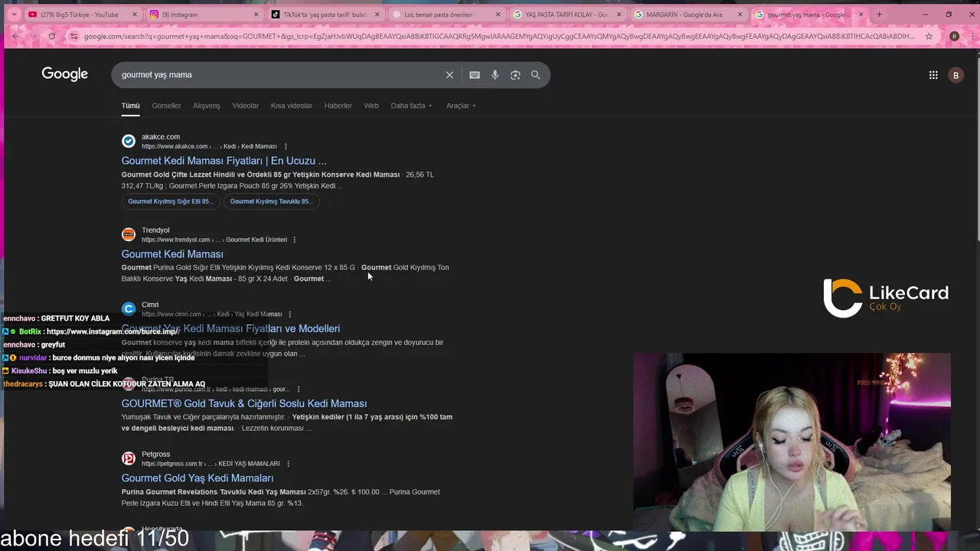
Task: Switch to the MARGARİN Google search tab
Action: (688, 14)
